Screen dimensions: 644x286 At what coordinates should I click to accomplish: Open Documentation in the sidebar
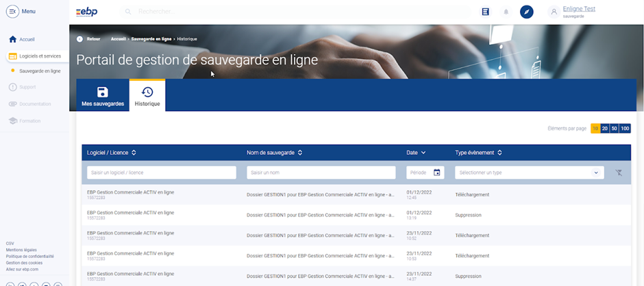click(35, 104)
